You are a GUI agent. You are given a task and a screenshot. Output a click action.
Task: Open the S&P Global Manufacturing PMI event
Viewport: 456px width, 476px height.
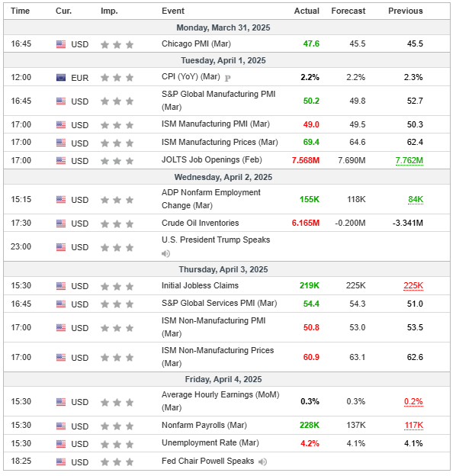(218, 101)
